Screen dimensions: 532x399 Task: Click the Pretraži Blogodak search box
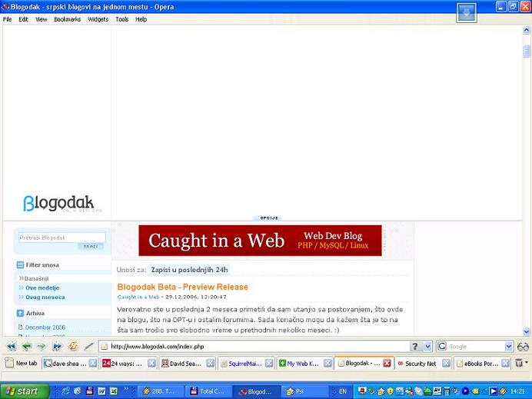(62, 238)
